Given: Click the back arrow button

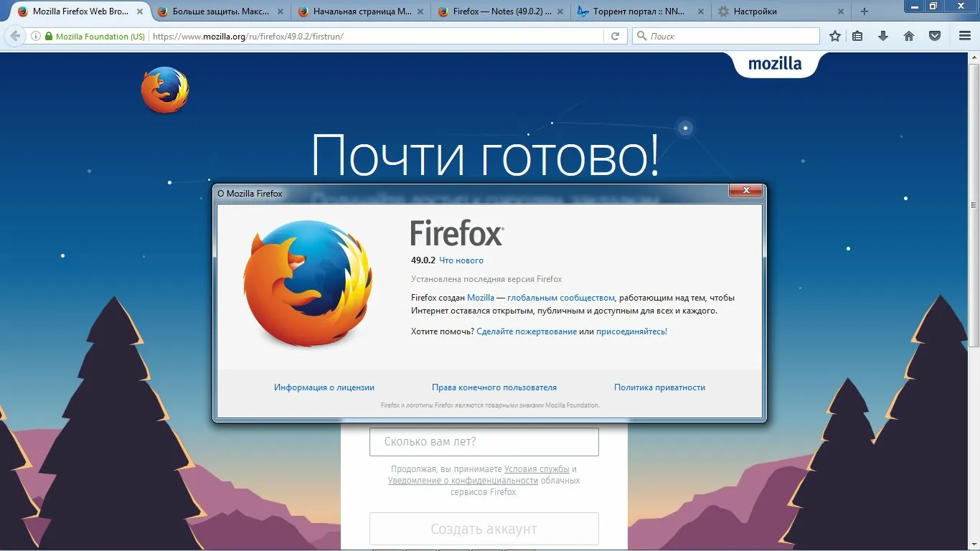Looking at the screenshot, I should (15, 36).
